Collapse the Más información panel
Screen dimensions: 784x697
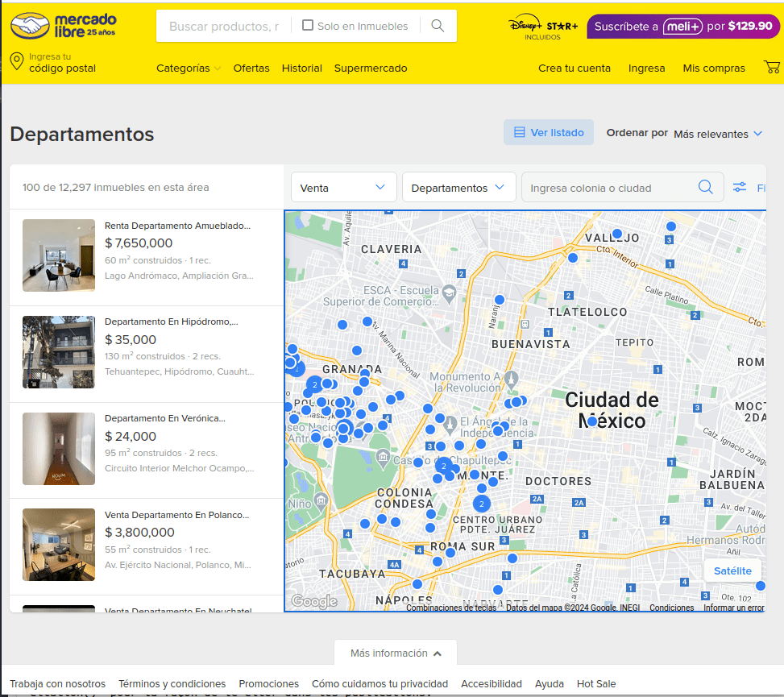[x=396, y=653]
